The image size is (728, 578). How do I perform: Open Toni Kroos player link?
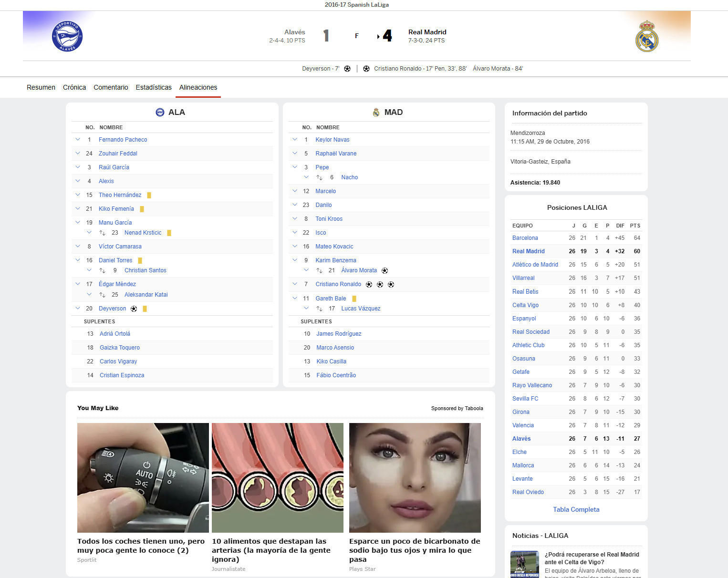click(x=329, y=219)
